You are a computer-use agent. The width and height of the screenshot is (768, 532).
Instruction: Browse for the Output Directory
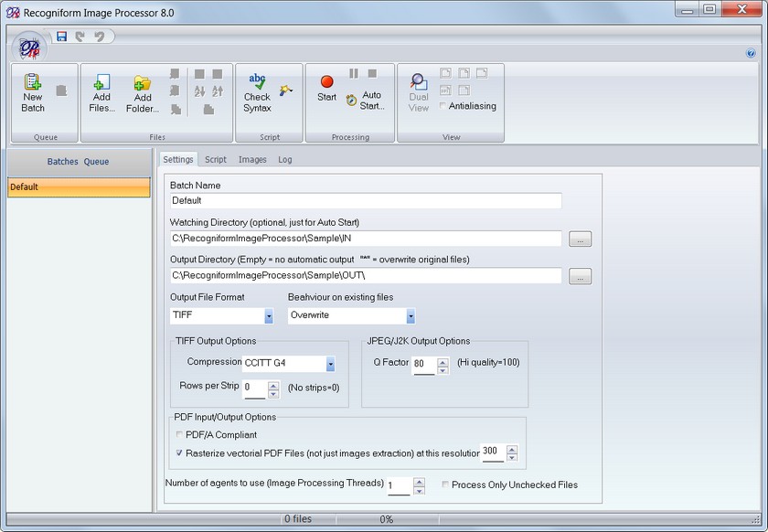click(x=580, y=276)
